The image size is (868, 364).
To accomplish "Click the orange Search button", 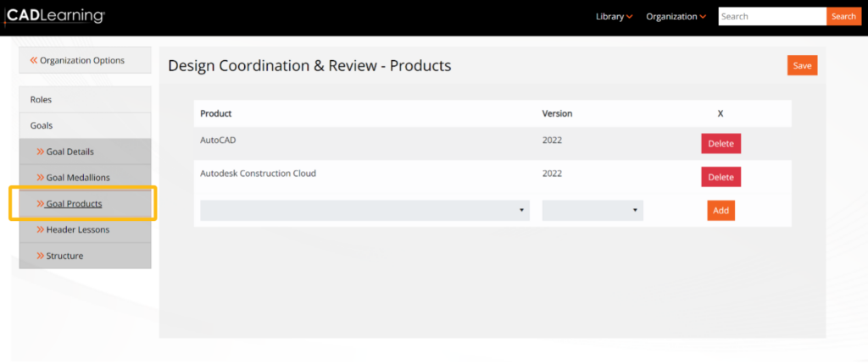I will click(843, 17).
